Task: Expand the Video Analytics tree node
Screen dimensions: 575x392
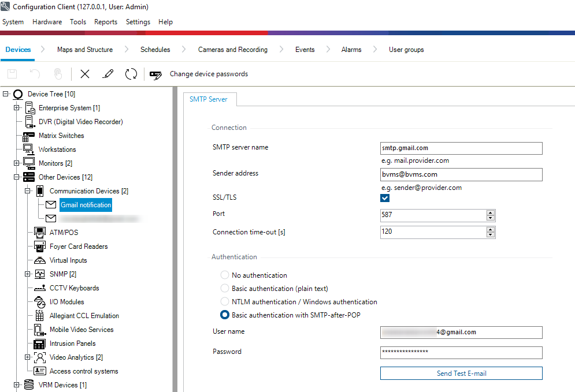Action: pyautogui.click(x=28, y=357)
